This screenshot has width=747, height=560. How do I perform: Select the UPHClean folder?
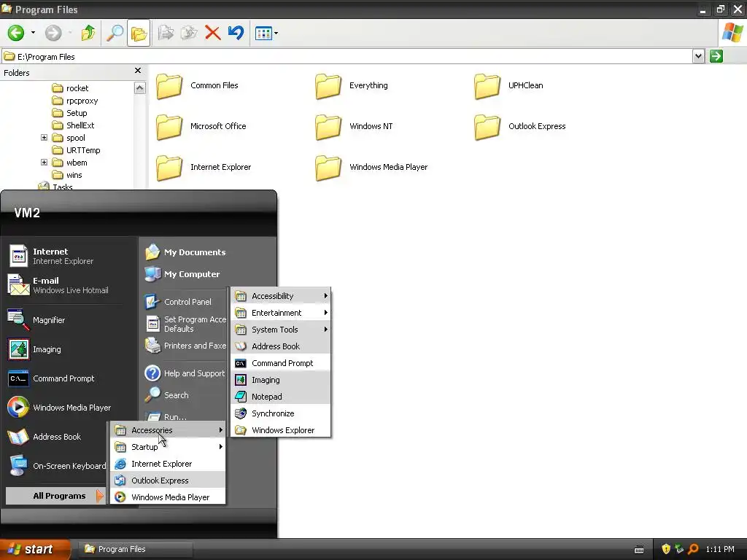coord(508,86)
